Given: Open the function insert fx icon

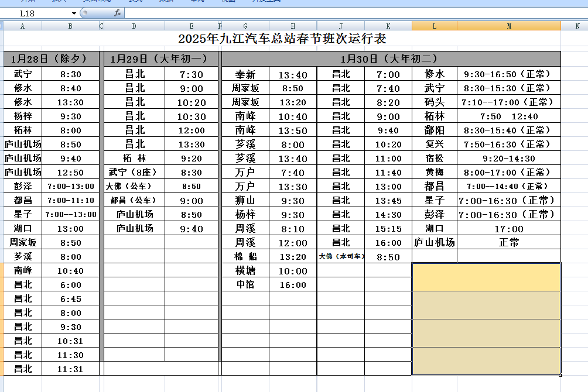Looking at the screenshot, I should [x=118, y=13].
